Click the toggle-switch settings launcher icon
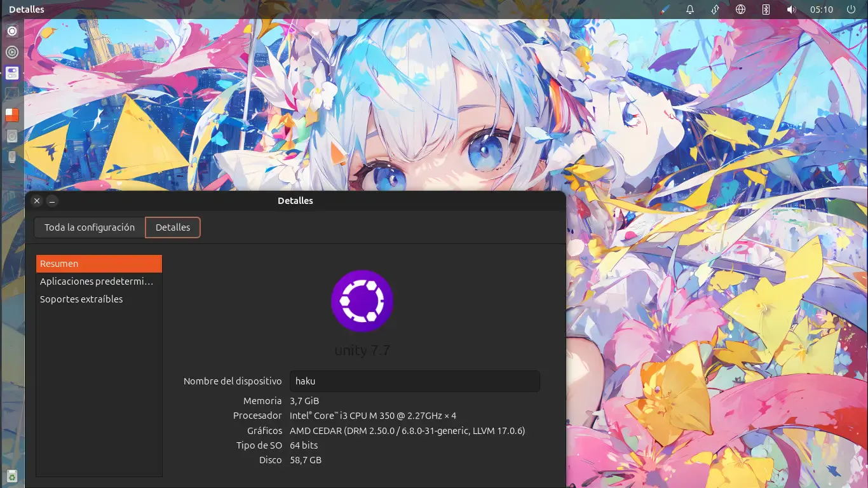The image size is (868, 488). tap(11, 73)
